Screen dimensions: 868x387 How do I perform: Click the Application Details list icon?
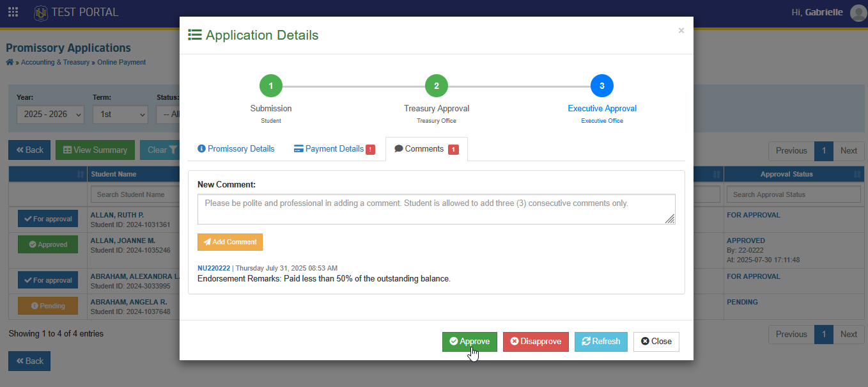point(195,35)
